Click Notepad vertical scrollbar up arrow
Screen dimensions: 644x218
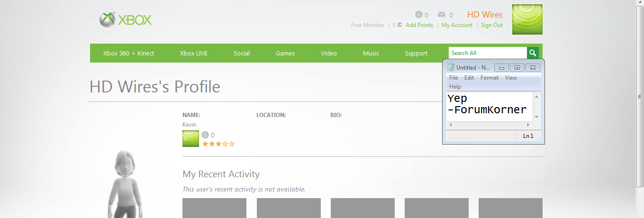(536, 96)
